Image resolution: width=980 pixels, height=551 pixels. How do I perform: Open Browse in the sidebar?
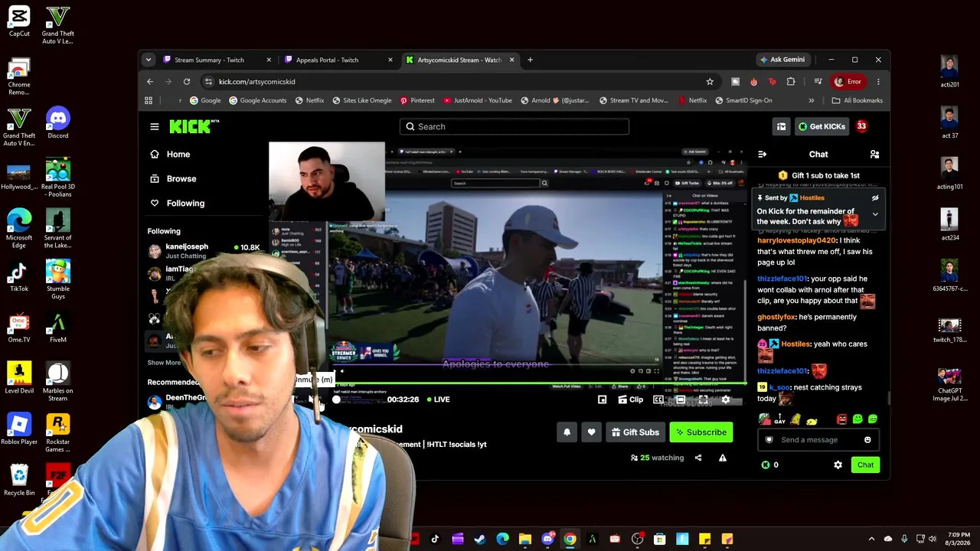(x=173, y=179)
